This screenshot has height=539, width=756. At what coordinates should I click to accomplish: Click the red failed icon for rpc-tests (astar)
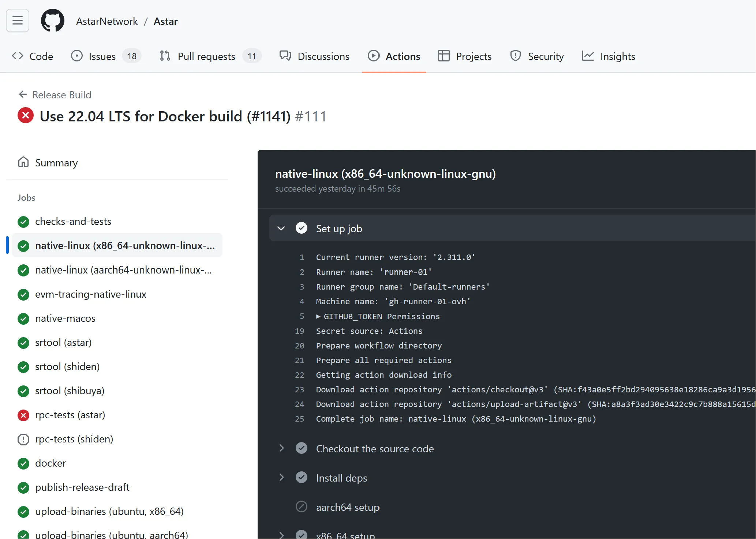(23, 415)
